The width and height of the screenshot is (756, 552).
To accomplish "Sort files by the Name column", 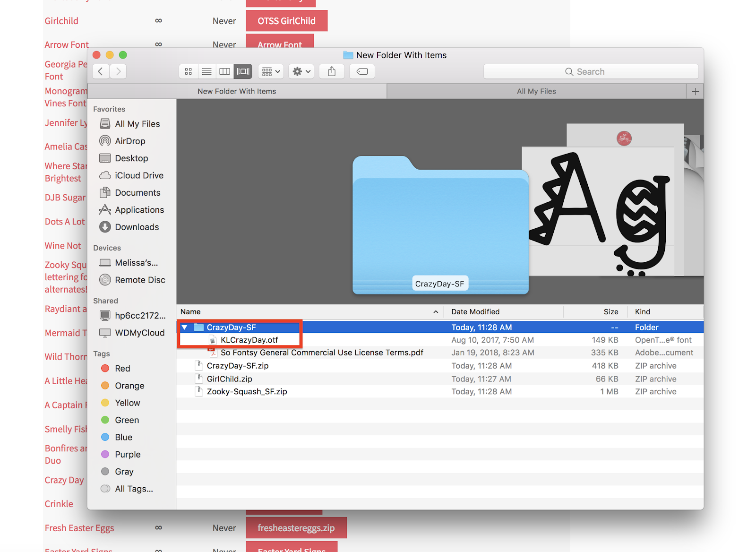I will coord(309,312).
